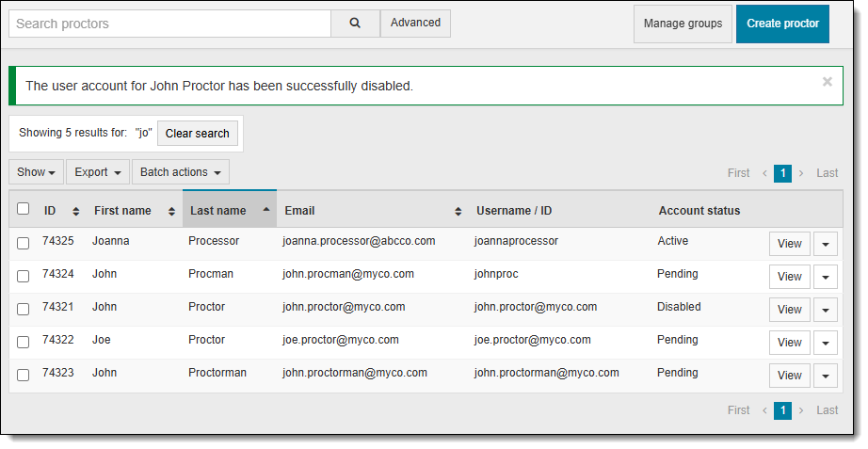The height and width of the screenshot is (449, 868).
Task: Open Batch actions dropdown
Action: coord(180,172)
